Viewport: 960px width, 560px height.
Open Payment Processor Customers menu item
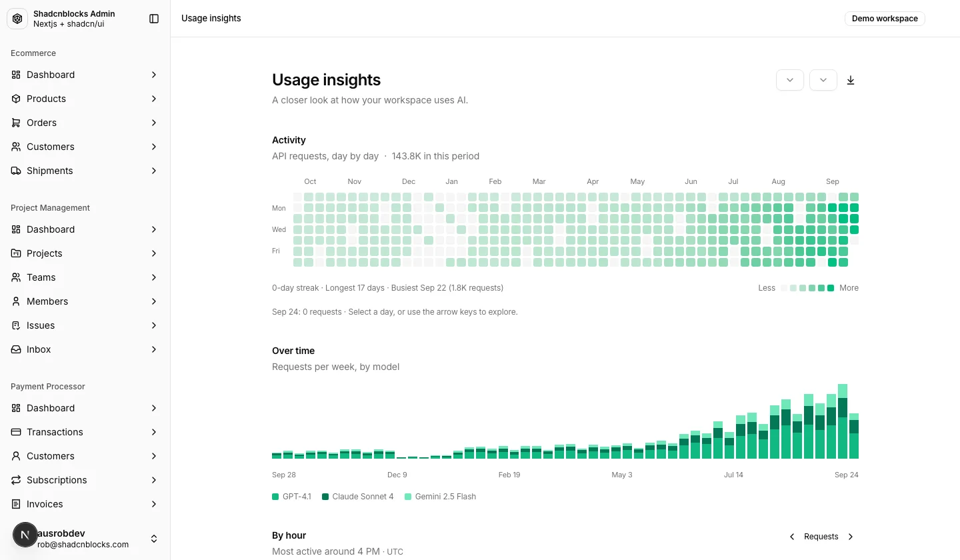pos(85,456)
